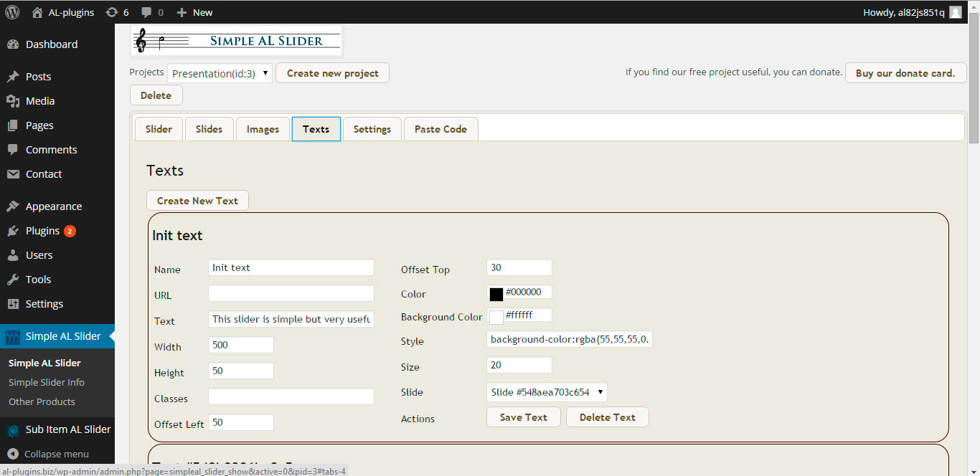Image resolution: width=980 pixels, height=476 pixels.
Task: Switch to the Images tab
Action: tap(263, 129)
